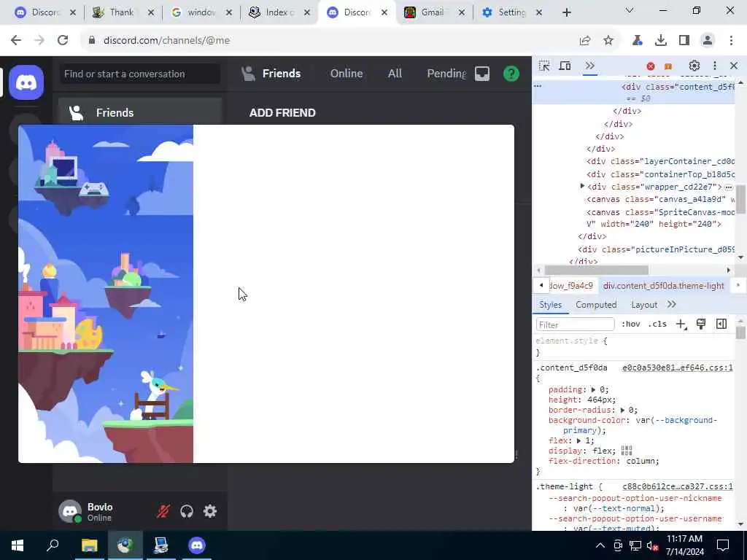The image size is (747, 560).
Task: Switch to the Computed tab
Action: coord(596,305)
